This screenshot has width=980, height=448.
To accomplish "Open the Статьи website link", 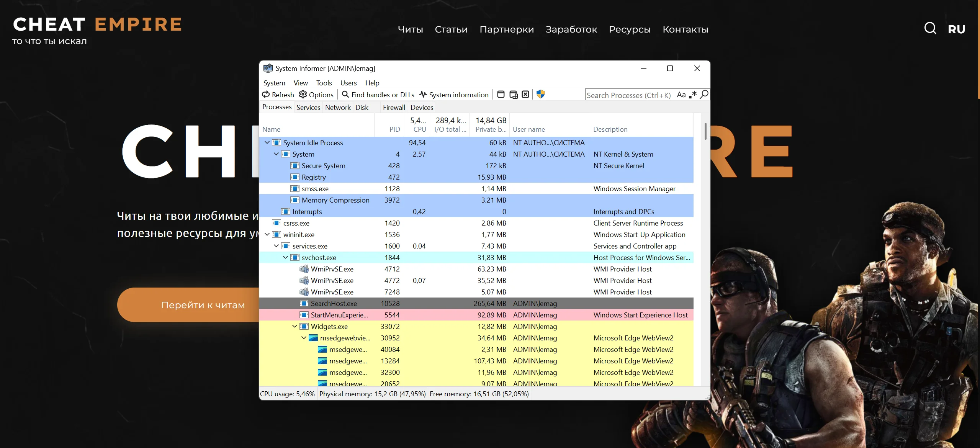I will click(x=451, y=29).
